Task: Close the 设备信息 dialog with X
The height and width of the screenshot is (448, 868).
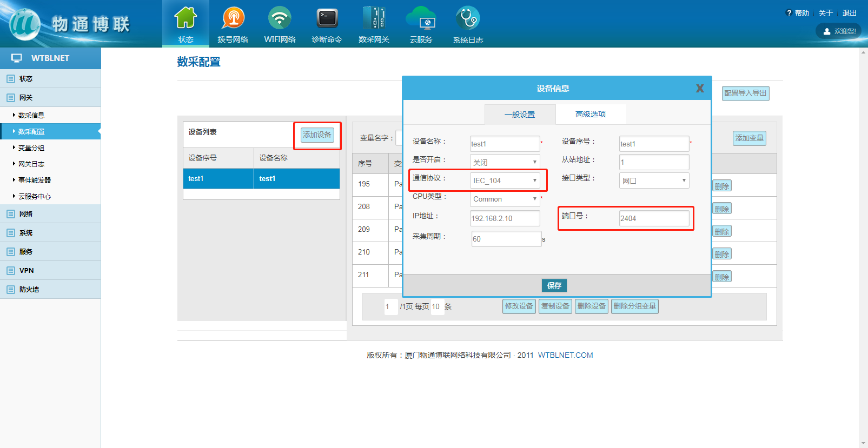Action: [700, 88]
